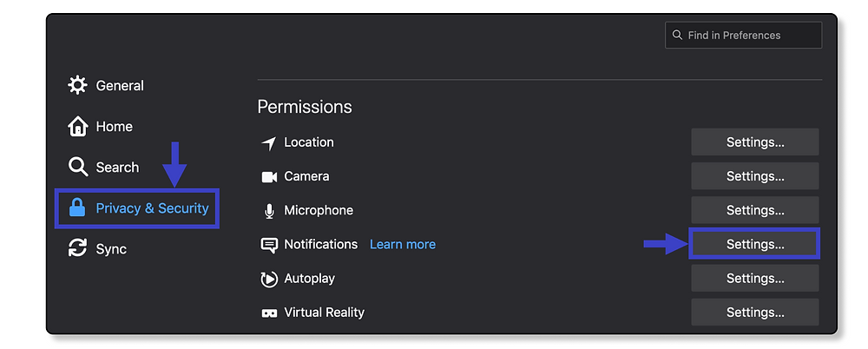
Task: Click the Privacy & Security lock icon
Action: tap(77, 208)
